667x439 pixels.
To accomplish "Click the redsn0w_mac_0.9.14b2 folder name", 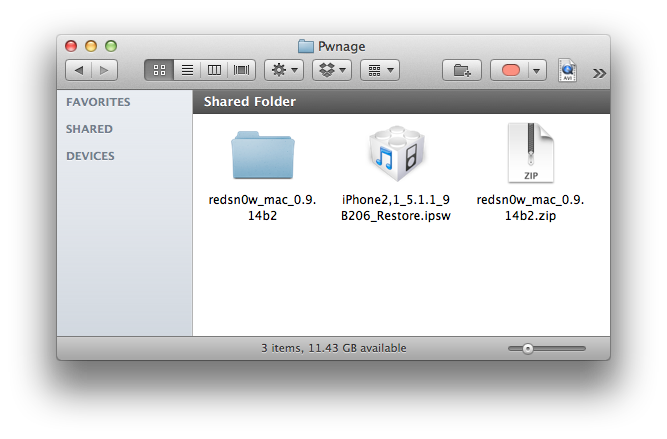I will (262, 208).
